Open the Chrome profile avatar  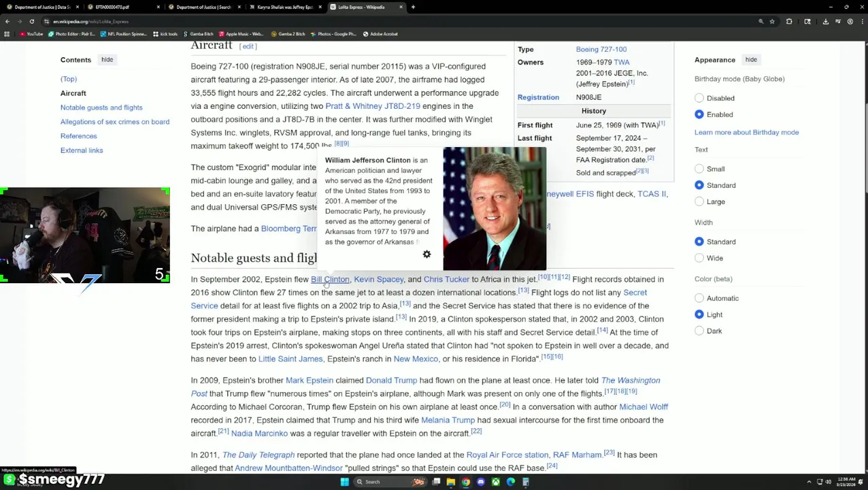[x=850, y=21]
